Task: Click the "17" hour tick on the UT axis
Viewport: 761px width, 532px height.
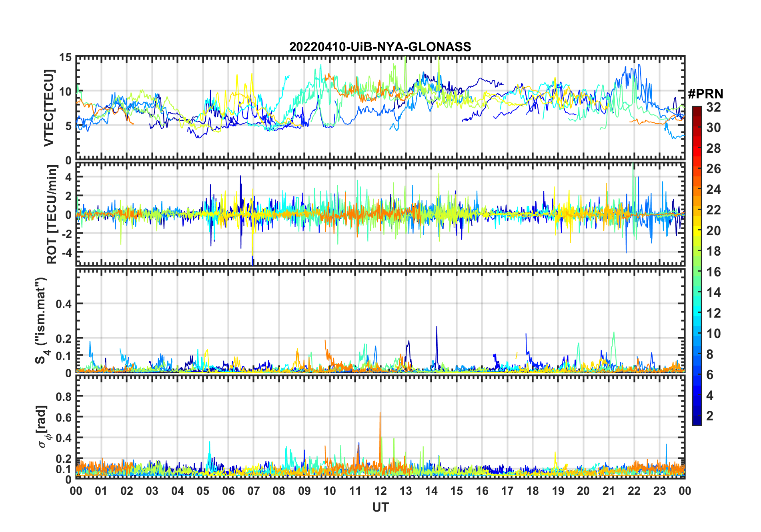Action: (507, 491)
